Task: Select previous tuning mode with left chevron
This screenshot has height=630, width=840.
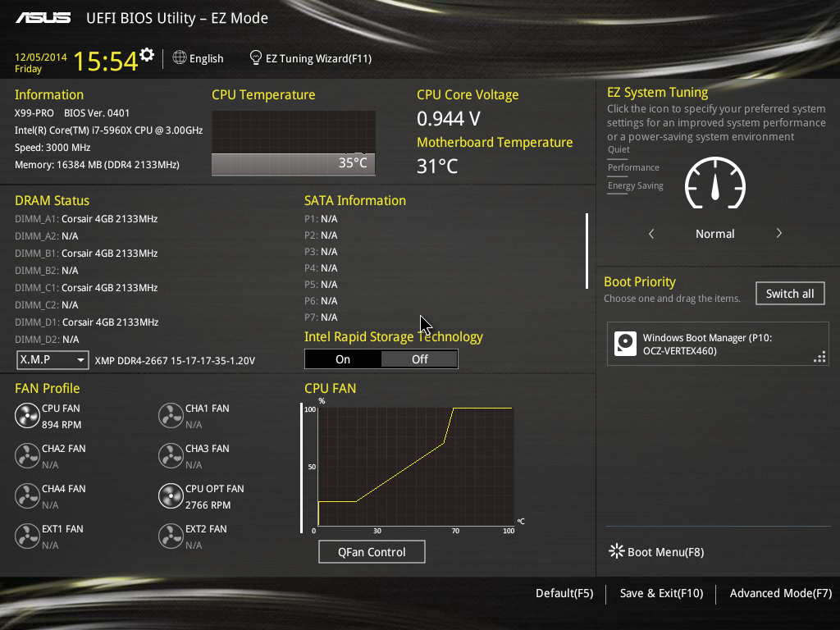Action: tap(651, 234)
